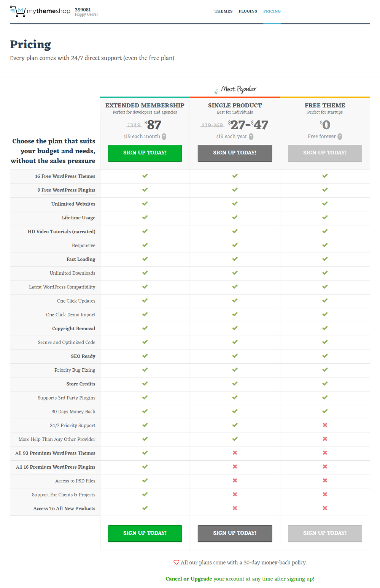380x588 pixels.
Task: Click Free Theme checkmark for SEO Ready
Action: pyautogui.click(x=325, y=356)
